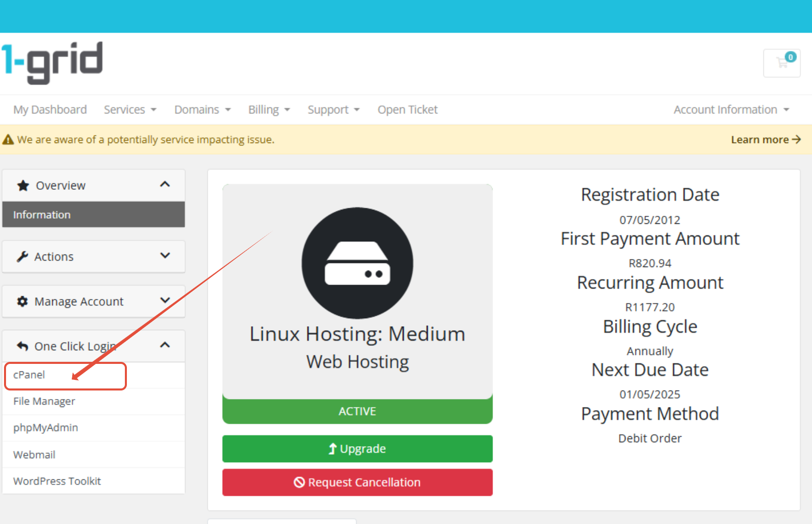The image size is (812, 524).
Task: Open the Support dropdown menu
Action: (x=334, y=109)
